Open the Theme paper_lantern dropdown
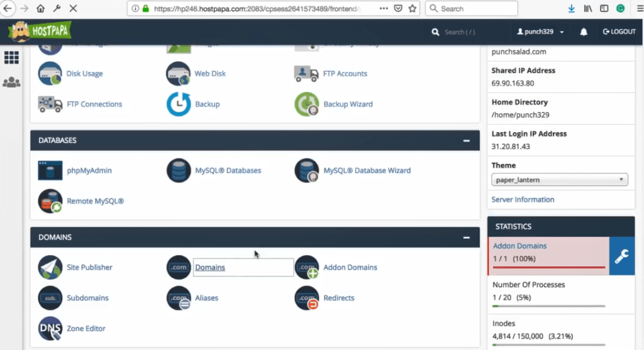The width and height of the screenshot is (644, 350). 559,180
